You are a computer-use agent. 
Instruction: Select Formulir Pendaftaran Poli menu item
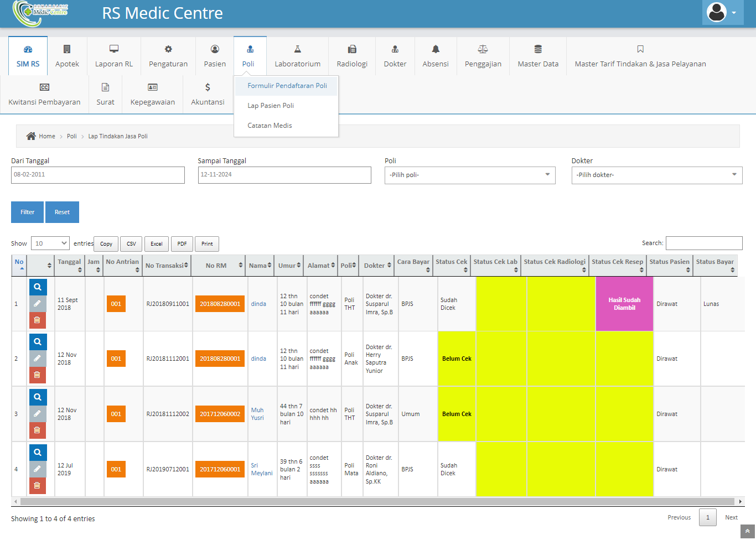click(287, 86)
